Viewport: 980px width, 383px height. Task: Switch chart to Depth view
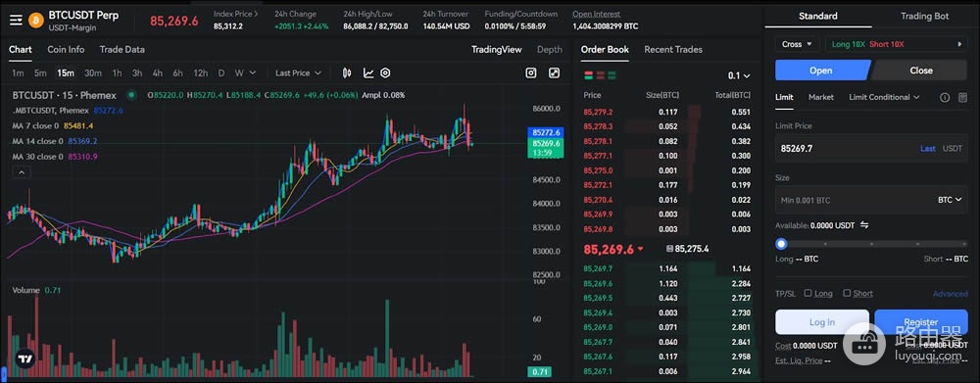550,49
